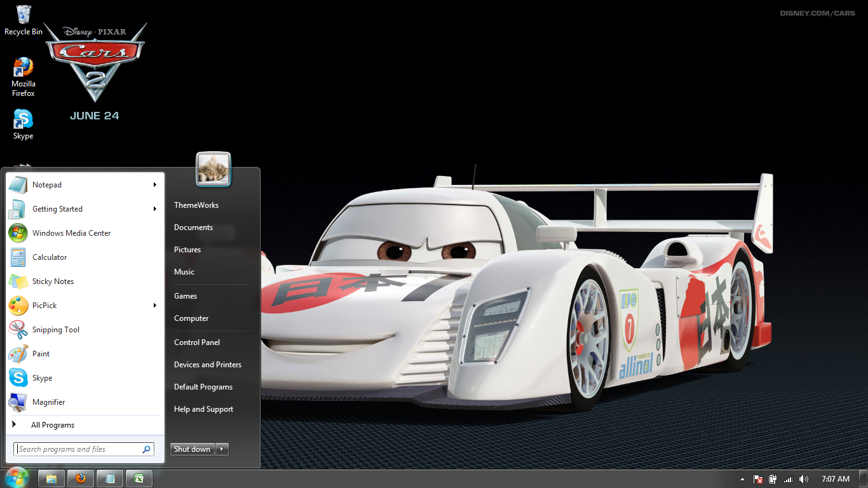Open the volume speaker tray icon
Image resolution: width=868 pixels, height=488 pixels.
804,479
